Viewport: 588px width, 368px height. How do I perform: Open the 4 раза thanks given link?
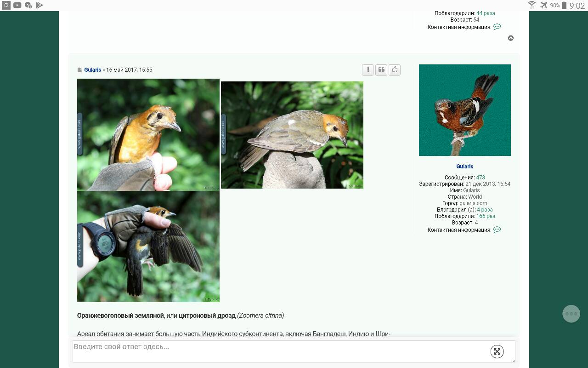(485, 210)
